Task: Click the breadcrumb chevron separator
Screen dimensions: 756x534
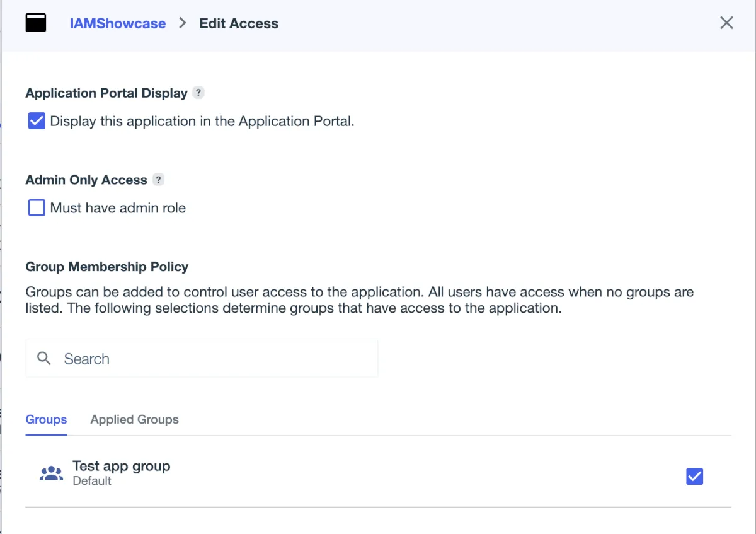Action: (183, 23)
